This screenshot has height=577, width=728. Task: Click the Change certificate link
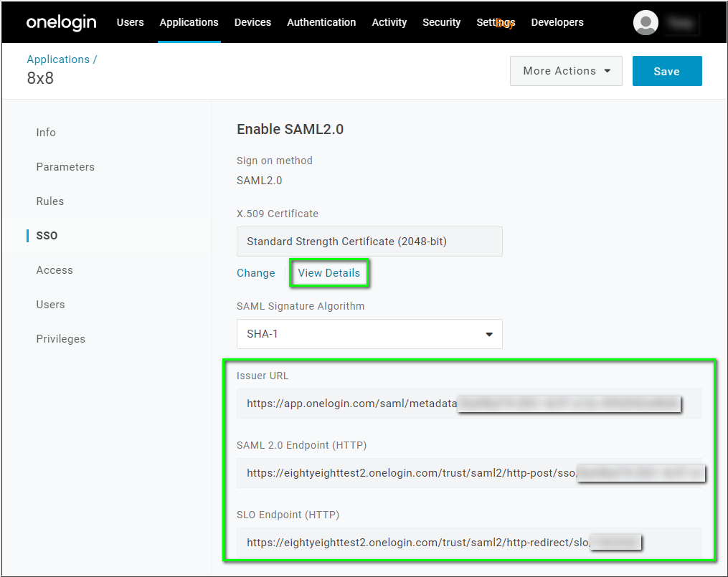(256, 272)
